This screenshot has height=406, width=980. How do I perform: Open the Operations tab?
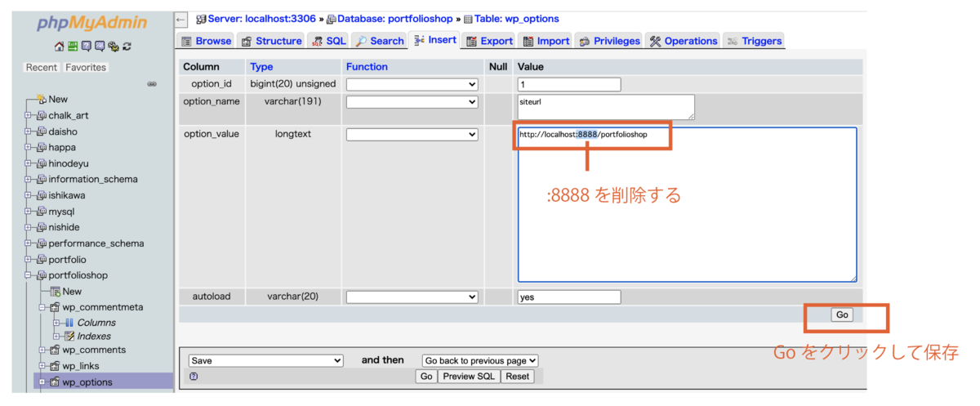click(x=684, y=41)
